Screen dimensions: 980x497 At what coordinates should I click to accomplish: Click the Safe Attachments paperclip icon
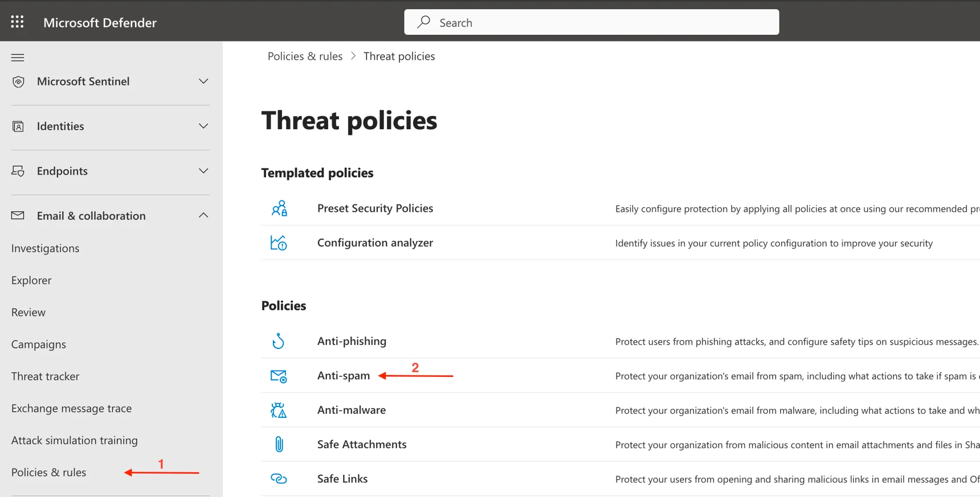279,444
